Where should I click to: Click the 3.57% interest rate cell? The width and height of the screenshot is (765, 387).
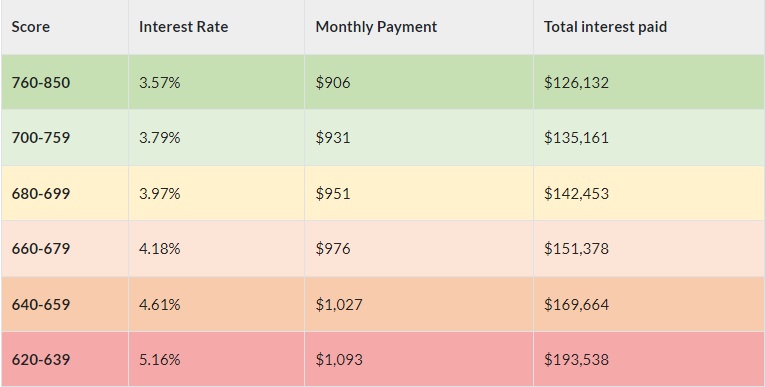pos(216,82)
